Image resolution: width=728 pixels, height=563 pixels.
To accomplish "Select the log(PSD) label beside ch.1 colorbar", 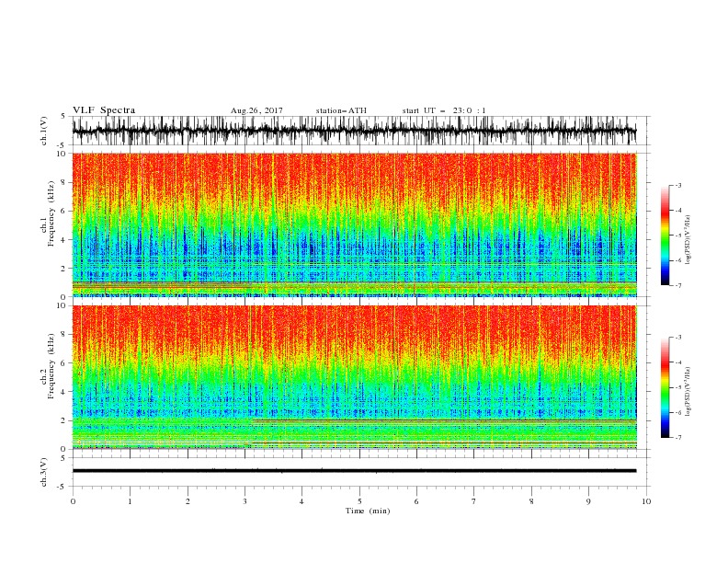I will tap(688, 240).
